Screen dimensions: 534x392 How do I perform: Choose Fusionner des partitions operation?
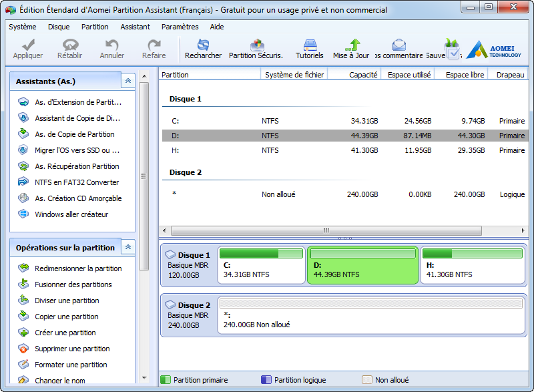tap(65, 284)
